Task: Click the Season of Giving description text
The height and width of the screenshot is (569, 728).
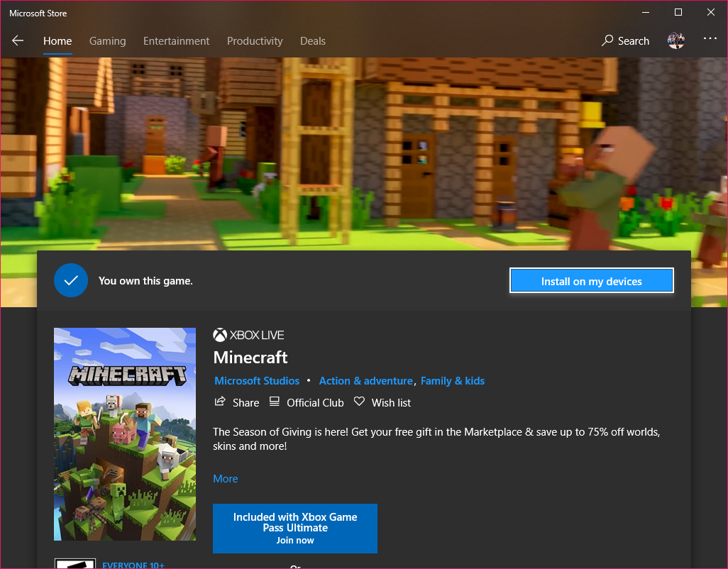Action: point(436,438)
